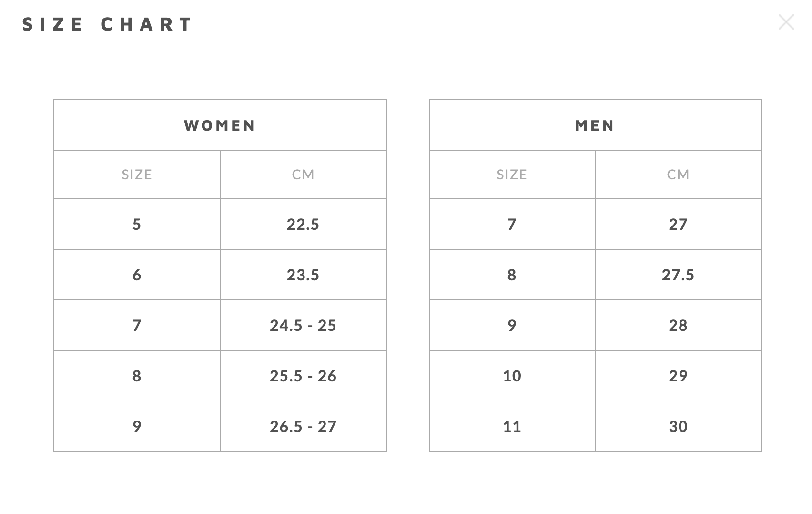
Task: Click the 29 cm men's cell
Action: point(679,376)
